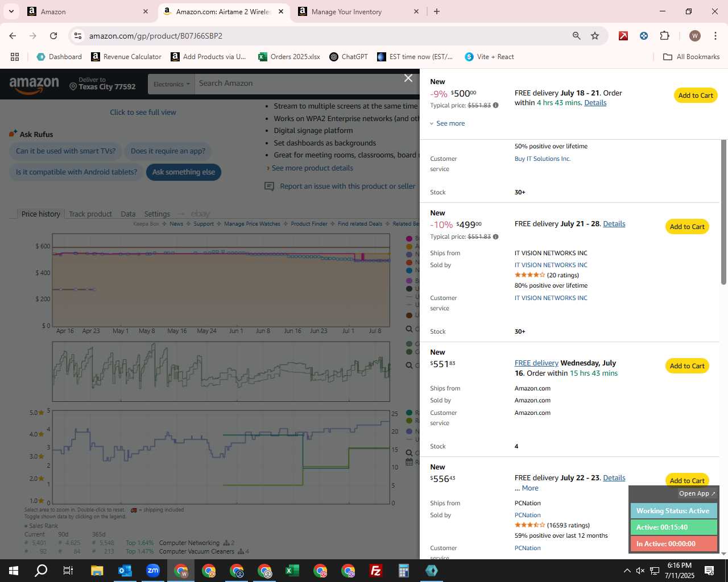Screen dimensions: 728x582
Task: Open Details link for July 21 - 28 delivery
Action: coord(614,224)
